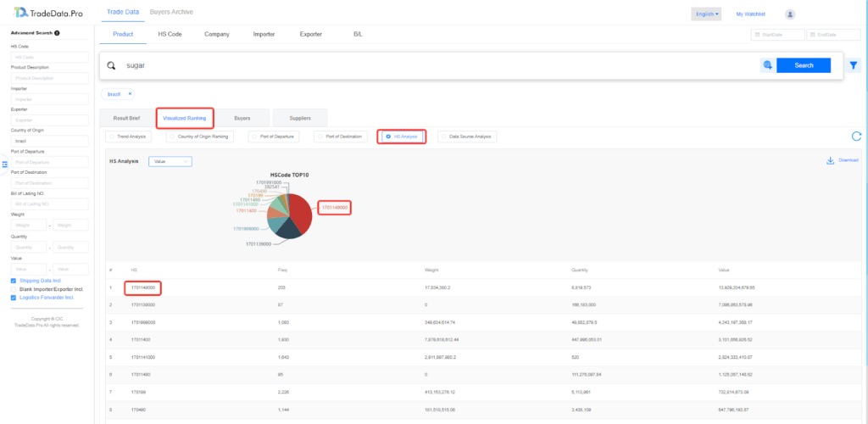Open the filter funnel icon
The image size is (868, 424).
click(x=854, y=66)
